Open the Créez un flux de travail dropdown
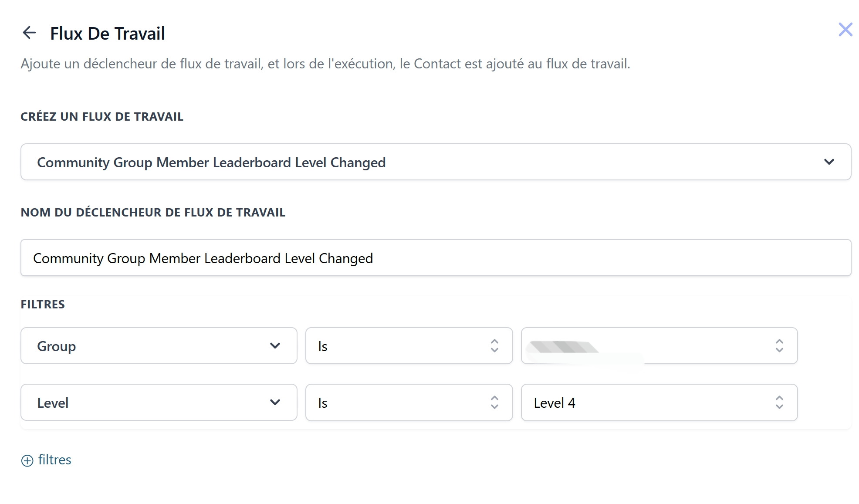The image size is (859, 504). tap(436, 162)
